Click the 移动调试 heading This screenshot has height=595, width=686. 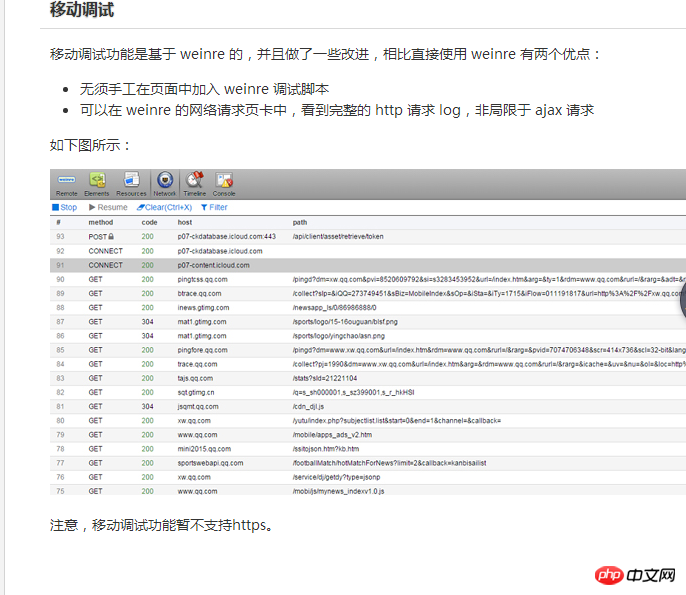82,10
